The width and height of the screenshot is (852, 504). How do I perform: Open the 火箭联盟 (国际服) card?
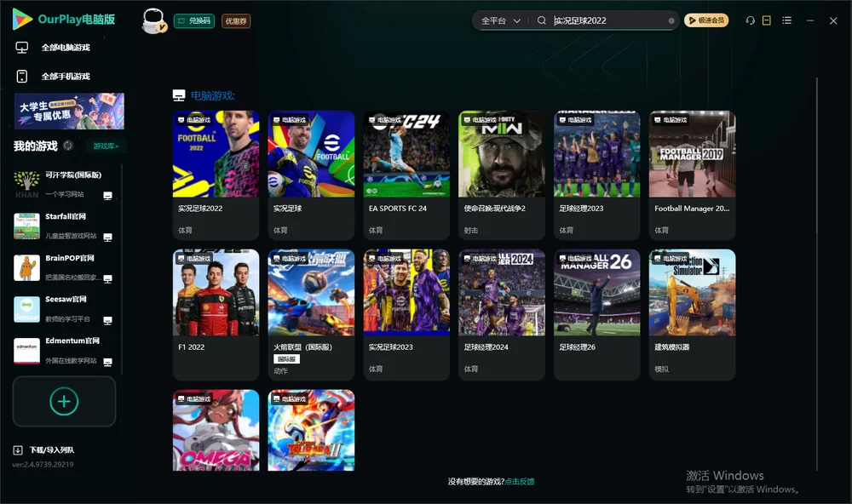point(311,314)
